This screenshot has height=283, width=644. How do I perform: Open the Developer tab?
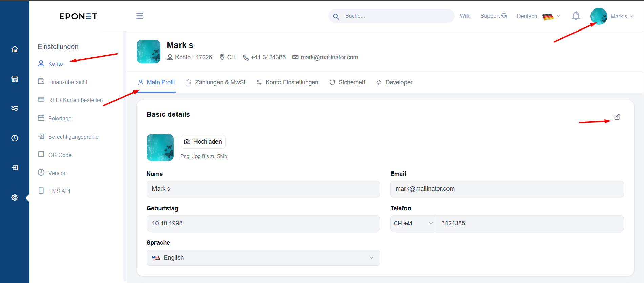coord(394,82)
